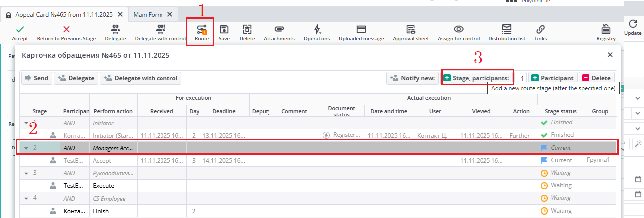Click the dialog's Delegate button

pos(76,78)
